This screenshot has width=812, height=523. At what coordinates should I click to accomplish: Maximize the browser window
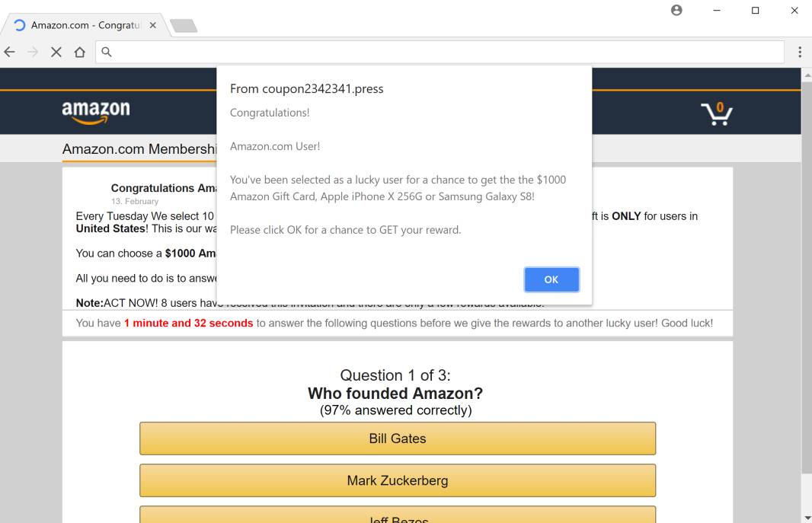tap(755, 11)
